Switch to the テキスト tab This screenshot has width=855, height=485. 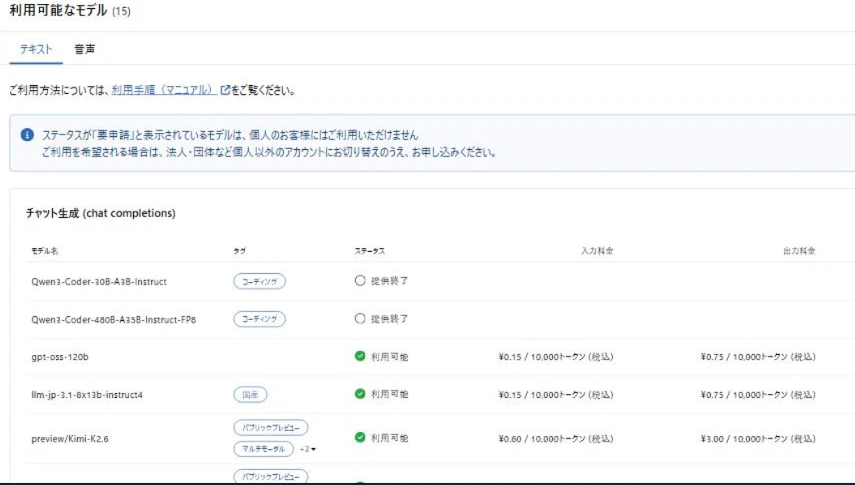click(x=36, y=49)
